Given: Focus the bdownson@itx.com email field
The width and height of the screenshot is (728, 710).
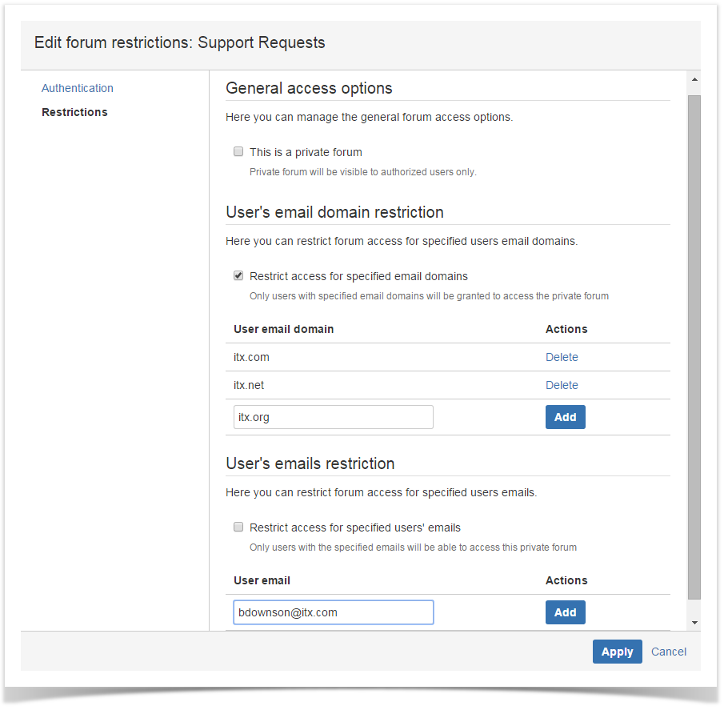Looking at the screenshot, I should point(334,612).
